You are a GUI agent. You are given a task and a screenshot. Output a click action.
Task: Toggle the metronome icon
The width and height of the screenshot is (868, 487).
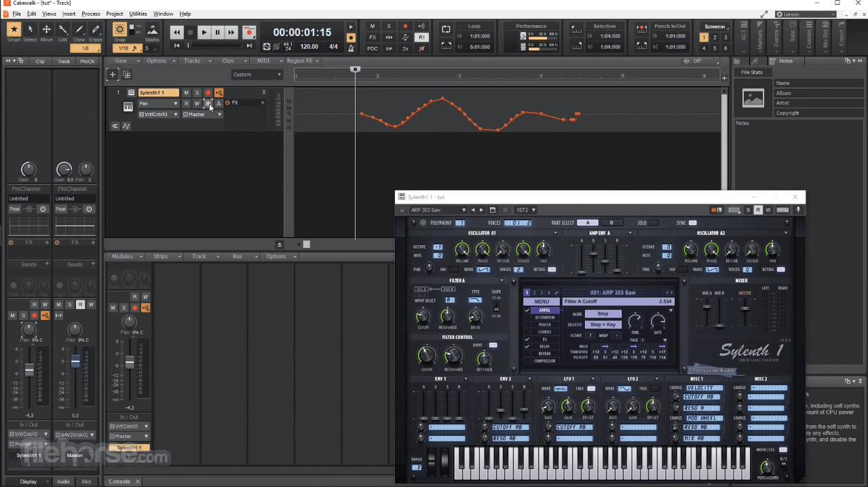(x=351, y=48)
